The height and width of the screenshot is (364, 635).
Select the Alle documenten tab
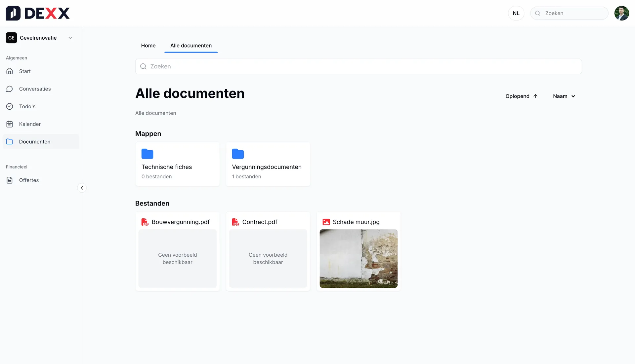[x=191, y=46]
